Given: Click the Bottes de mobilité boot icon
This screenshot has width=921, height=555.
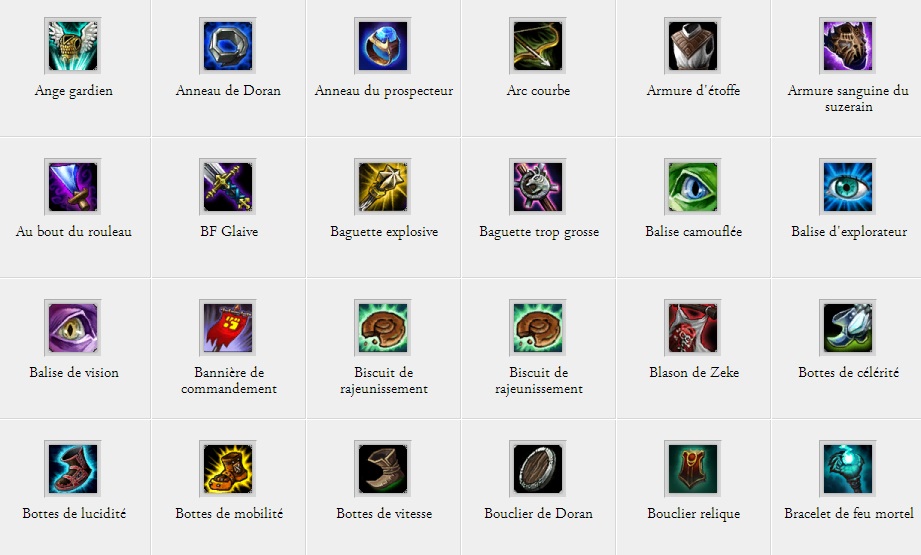Looking at the screenshot, I should coord(228,469).
